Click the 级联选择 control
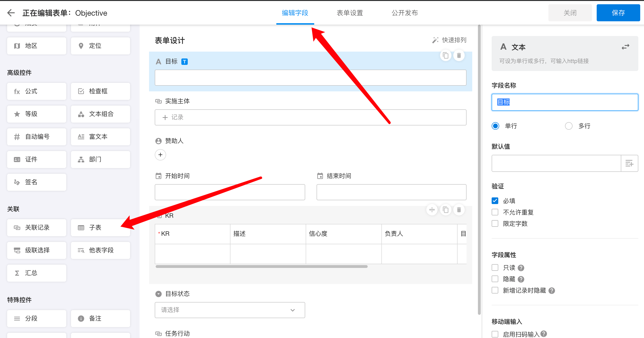Screen dimensions: 644x338 (36, 250)
